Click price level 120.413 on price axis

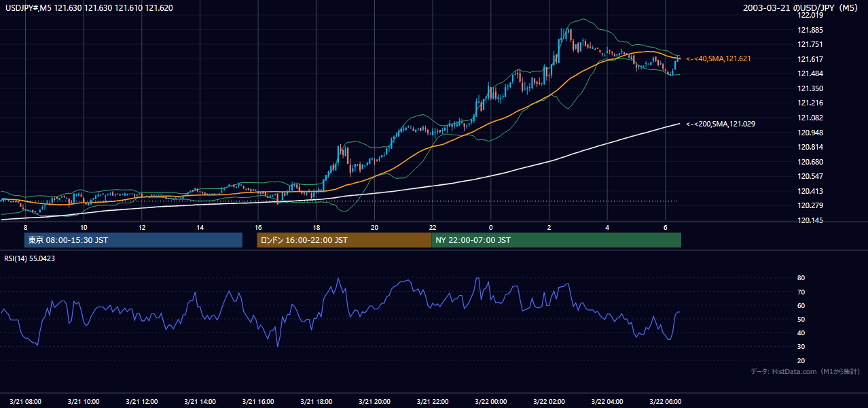click(x=811, y=191)
